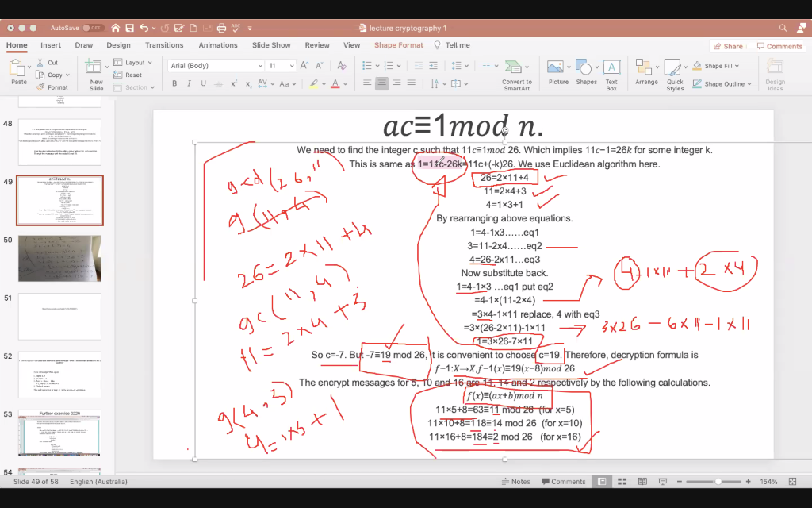Click the print icon in quick access toolbar

coord(222,28)
